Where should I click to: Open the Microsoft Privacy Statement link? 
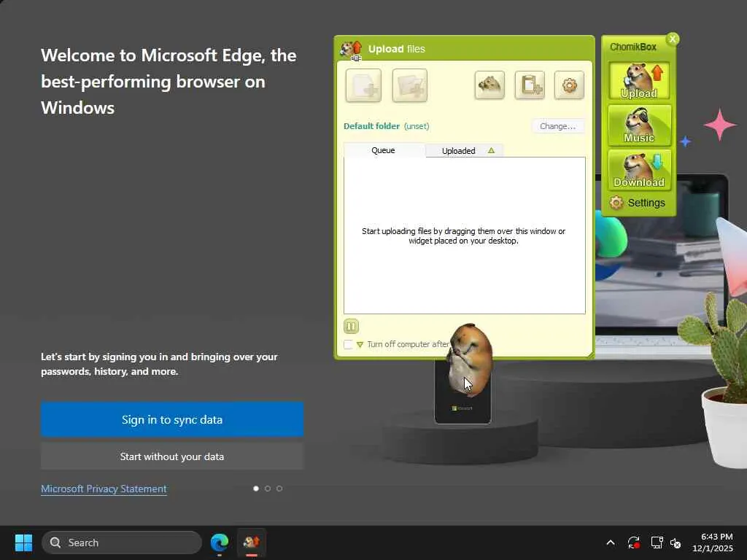[104, 489]
